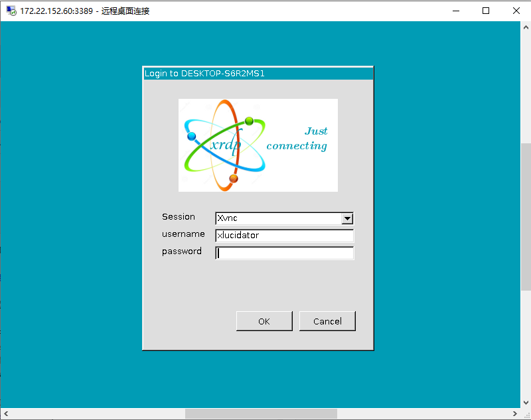Click the vertical scrollbar thumb
The width and height of the screenshot is (531, 420).
pos(526,216)
